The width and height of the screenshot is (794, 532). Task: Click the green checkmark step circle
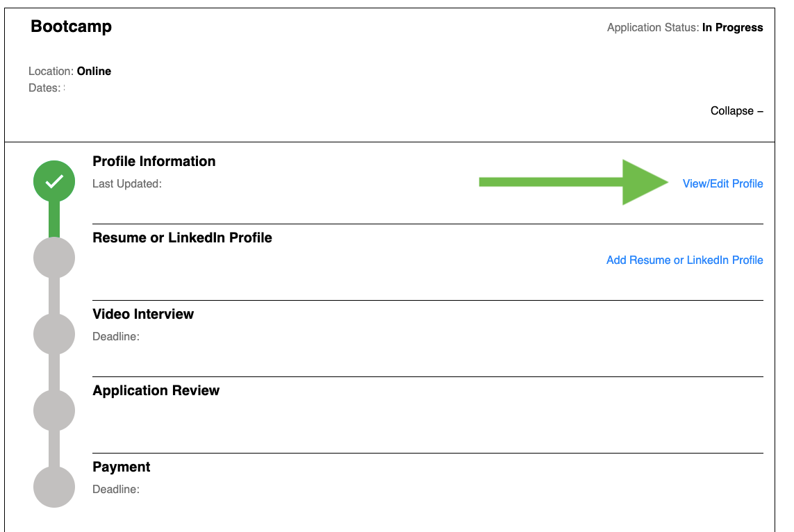coord(54,181)
